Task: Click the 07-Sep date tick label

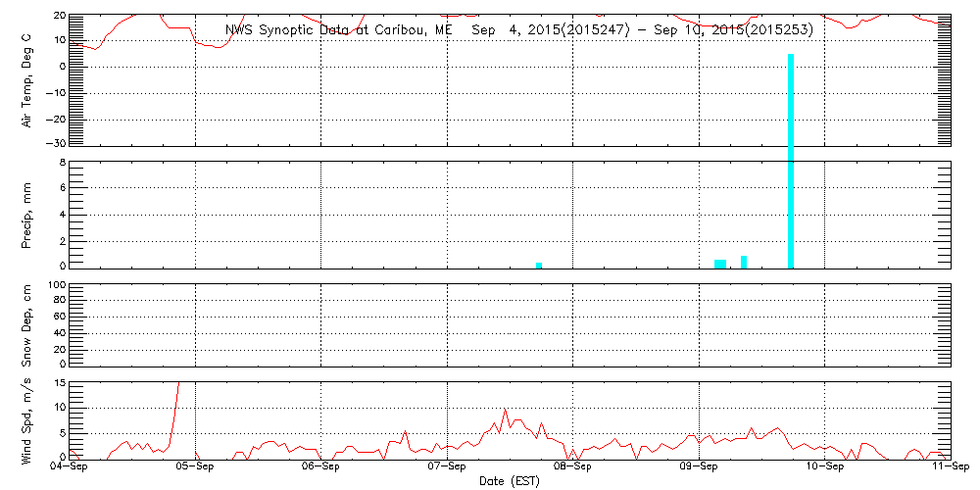Action: [447, 468]
